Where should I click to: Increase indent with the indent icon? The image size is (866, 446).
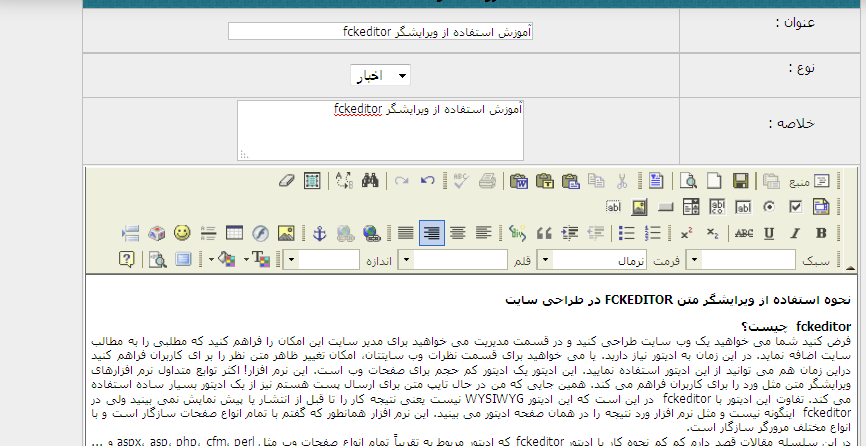[569, 233]
